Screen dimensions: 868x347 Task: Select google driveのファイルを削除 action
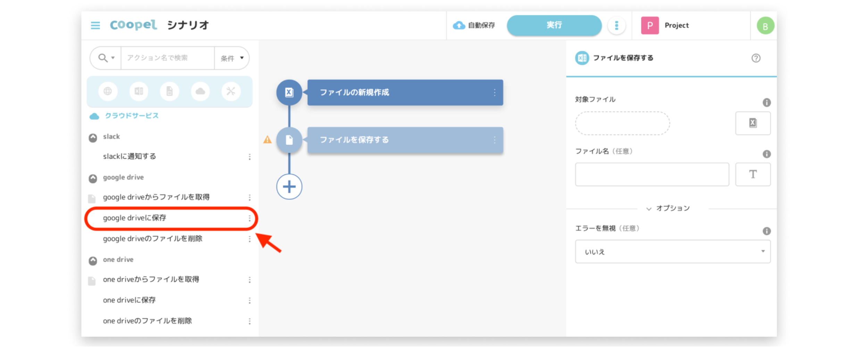pyautogui.click(x=152, y=239)
